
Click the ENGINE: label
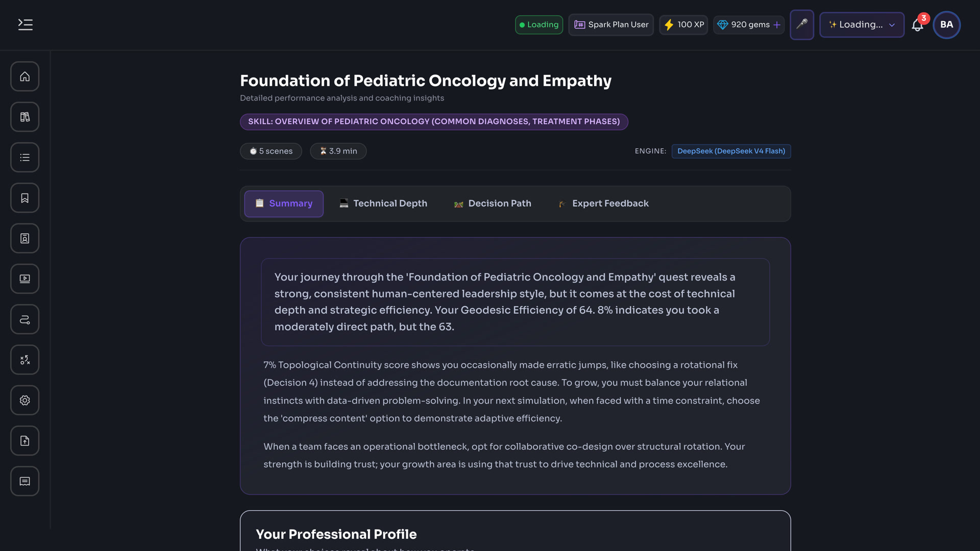click(650, 151)
